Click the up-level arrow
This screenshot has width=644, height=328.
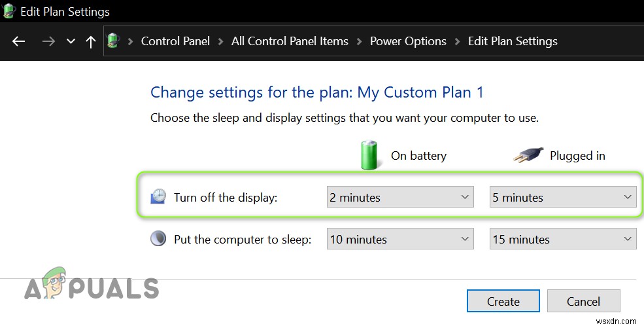pos(90,41)
